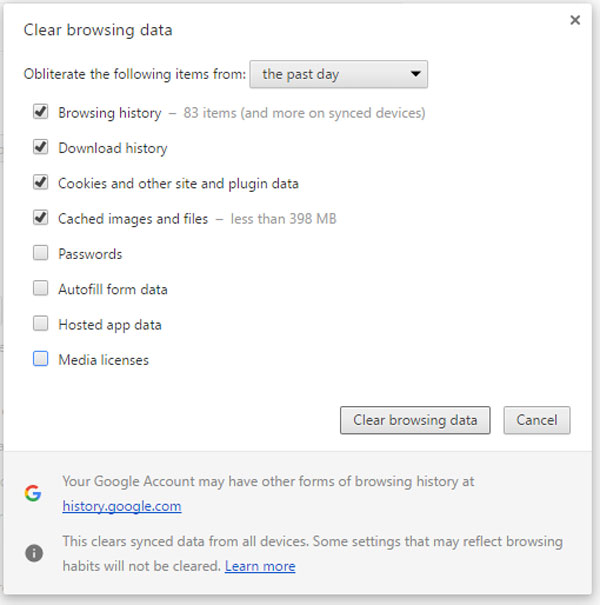Viewport: 600px width, 605px height.
Task: Enable the Media licenses checkbox
Action: pyautogui.click(x=41, y=359)
